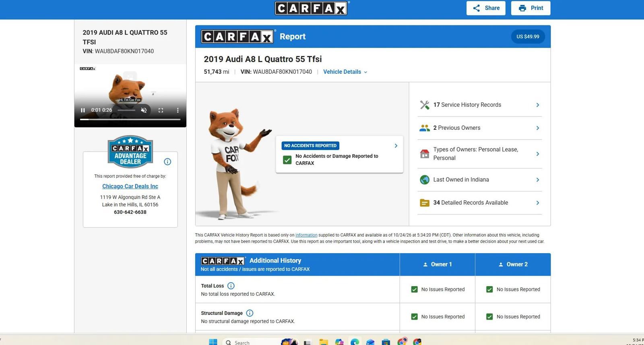Viewport: 644px width, 345px height.
Task: Click the video progress bar
Action: 130,119
